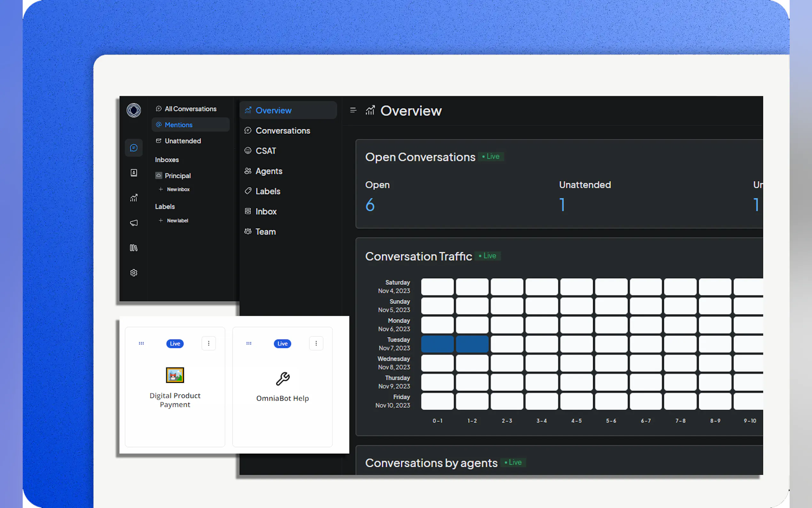812x508 pixels.
Task: Toggle sidebar with hamburger menu icon
Action: click(x=353, y=110)
